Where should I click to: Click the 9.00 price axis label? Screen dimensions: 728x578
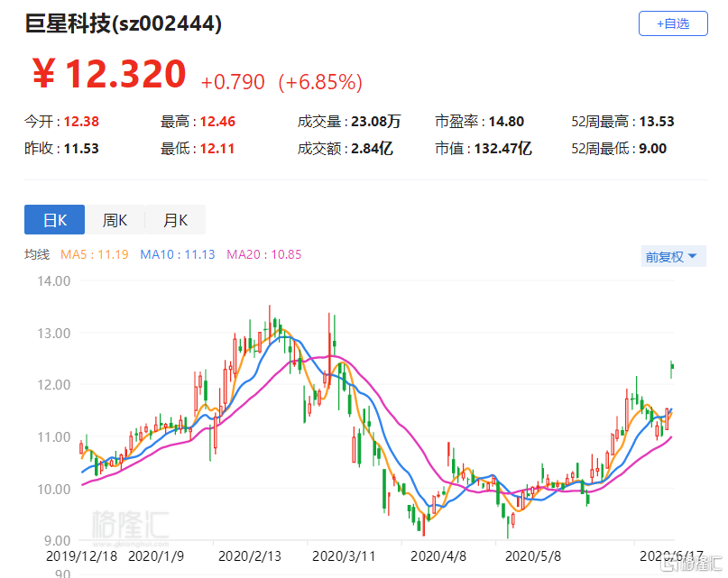(58, 540)
